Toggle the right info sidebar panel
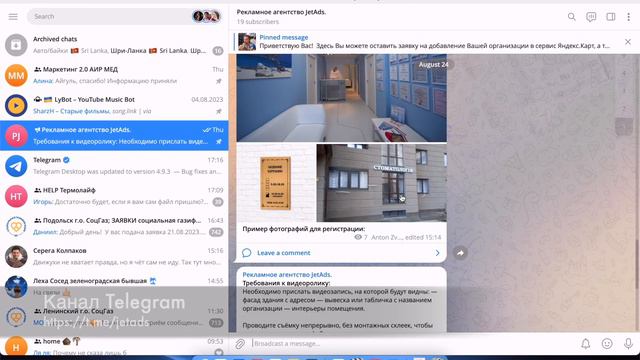 click(611, 17)
